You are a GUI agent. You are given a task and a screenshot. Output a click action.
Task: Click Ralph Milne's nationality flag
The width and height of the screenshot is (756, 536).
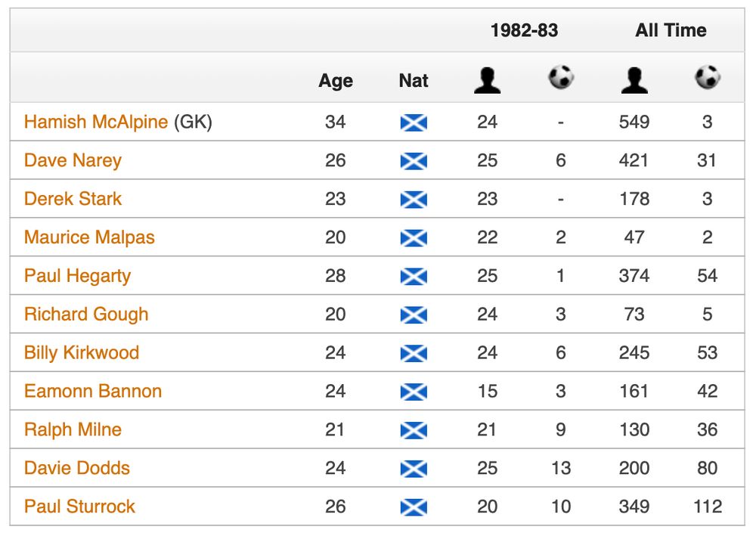[414, 430]
